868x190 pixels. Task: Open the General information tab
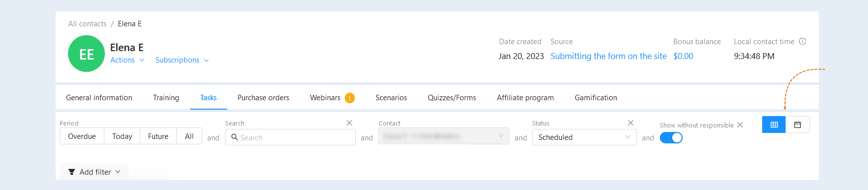[x=99, y=98]
